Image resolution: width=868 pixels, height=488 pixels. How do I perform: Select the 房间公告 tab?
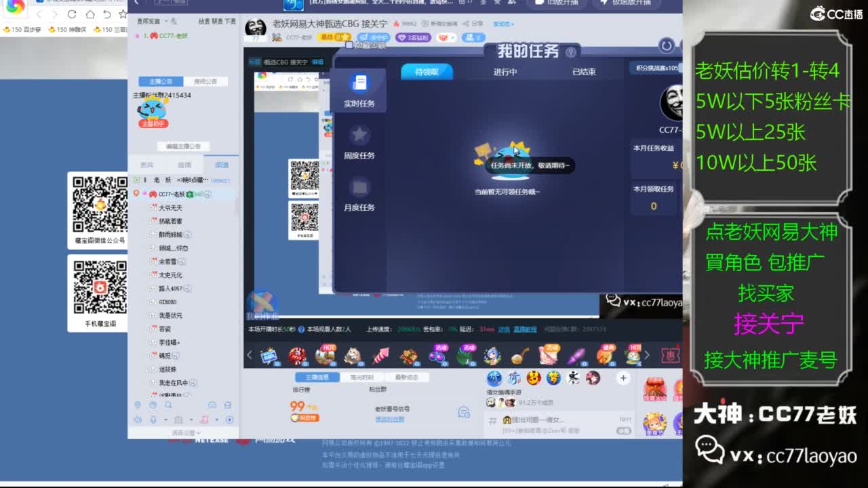click(x=205, y=81)
